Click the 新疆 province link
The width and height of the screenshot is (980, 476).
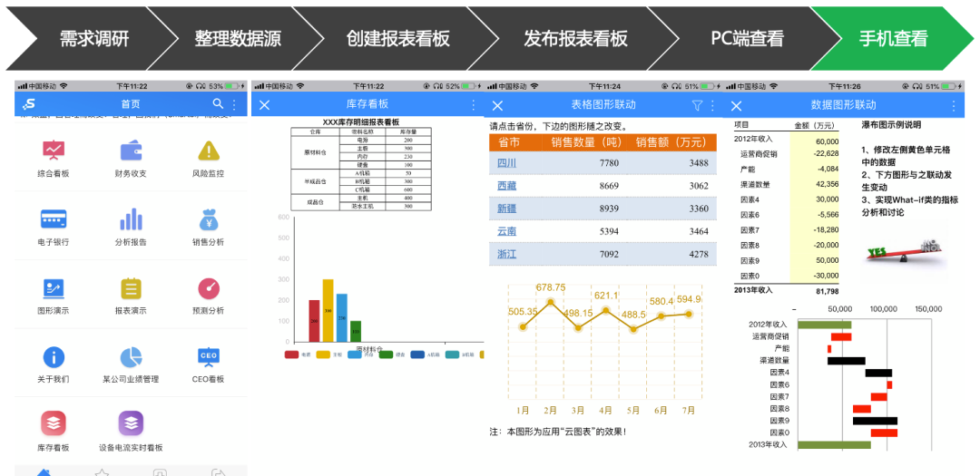507,209
